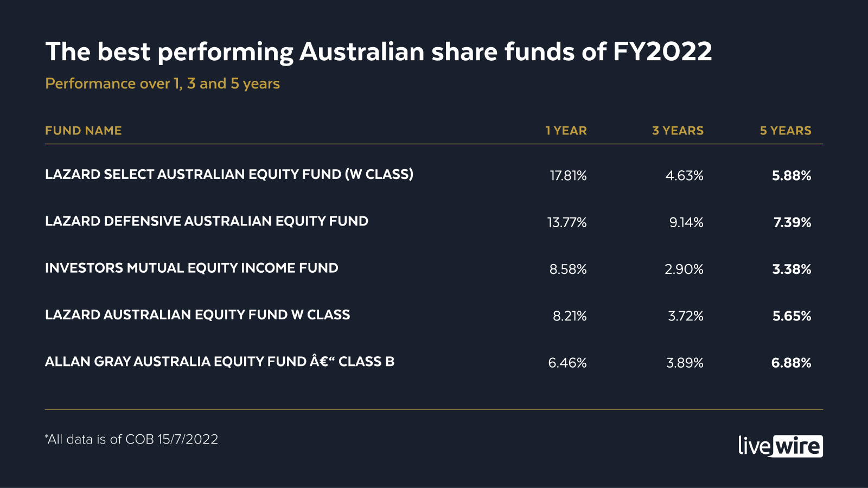
Task: Click the 3 YEARS column header
Action: pyautogui.click(x=678, y=131)
